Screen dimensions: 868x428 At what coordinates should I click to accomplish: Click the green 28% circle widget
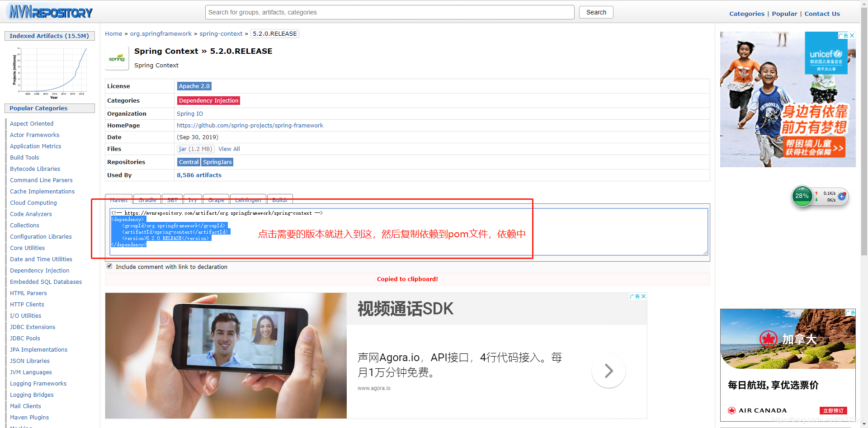[802, 196]
